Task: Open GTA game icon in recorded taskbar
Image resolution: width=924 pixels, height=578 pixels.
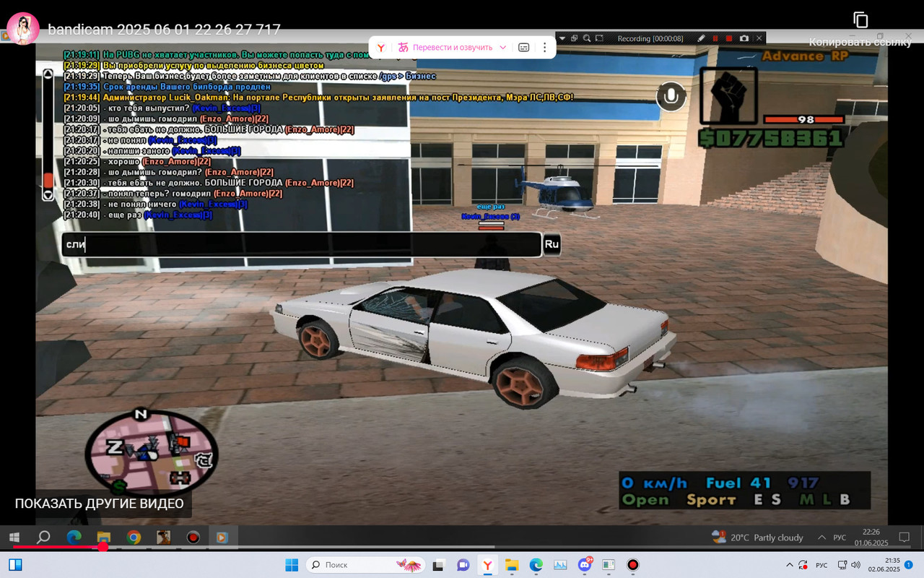Action: [163, 538]
